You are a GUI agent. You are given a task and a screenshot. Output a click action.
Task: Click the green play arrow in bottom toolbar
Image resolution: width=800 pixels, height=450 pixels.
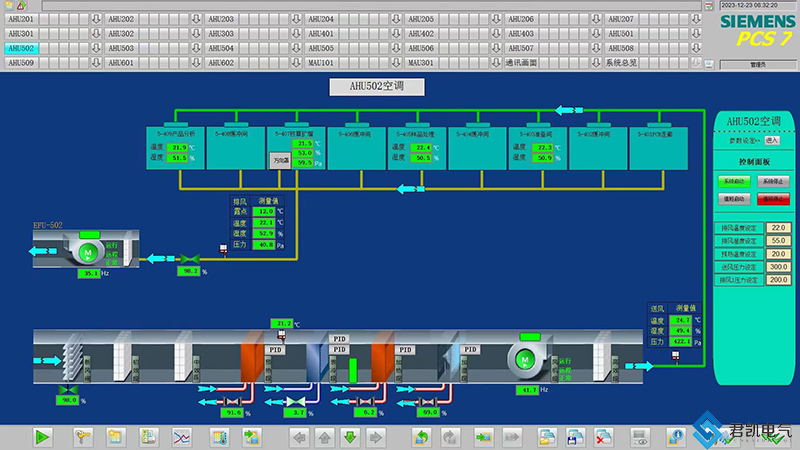(x=42, y=437)
